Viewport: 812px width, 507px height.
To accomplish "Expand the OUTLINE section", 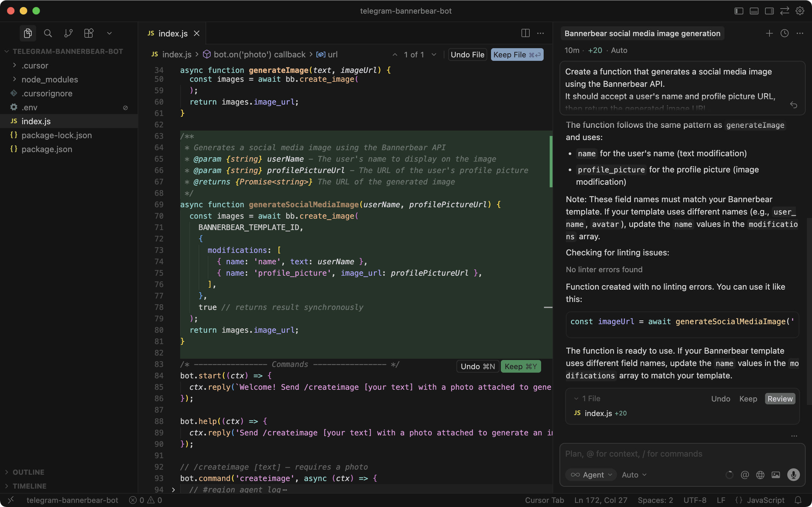I will point(28,472).
